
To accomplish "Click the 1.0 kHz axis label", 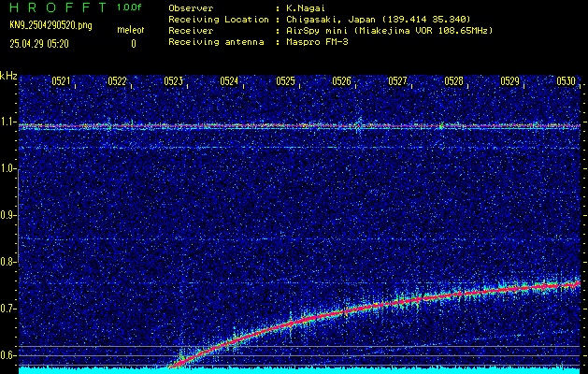I will point(7,169).
